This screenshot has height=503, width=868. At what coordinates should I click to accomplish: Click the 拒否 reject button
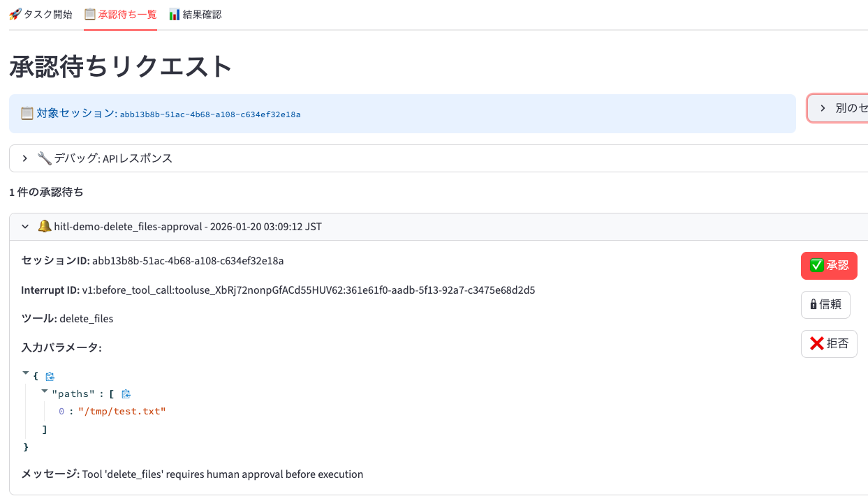829,343
